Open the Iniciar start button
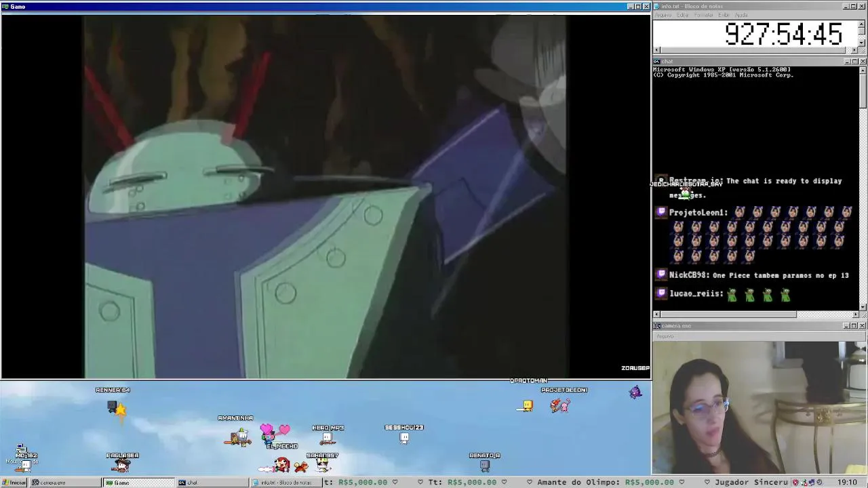 tap(14, 483)
